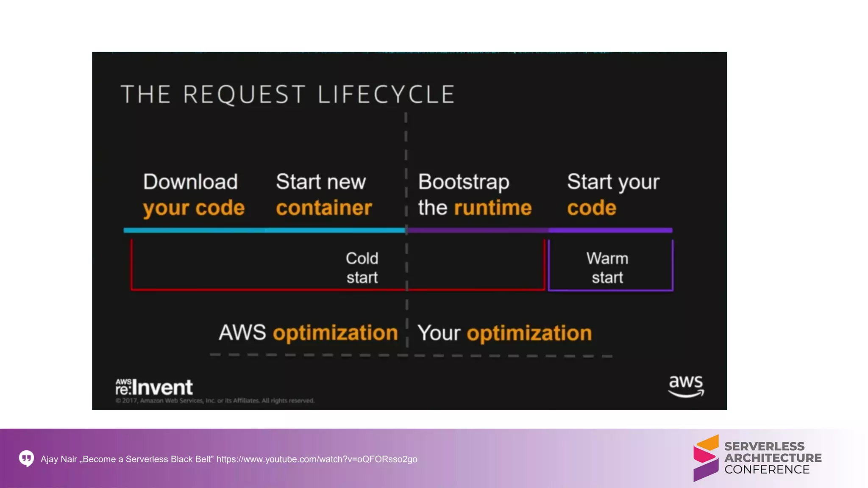Image resolution: width=868 pixels, height=488 pixels.
Task: Click the embedded Request Lifecycle slide image
Action: (409, 231)
